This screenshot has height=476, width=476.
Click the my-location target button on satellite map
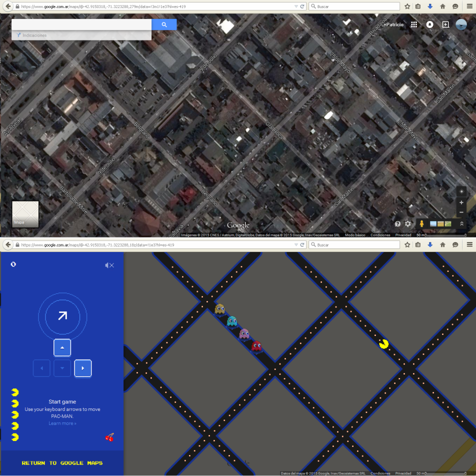point(461,191)
